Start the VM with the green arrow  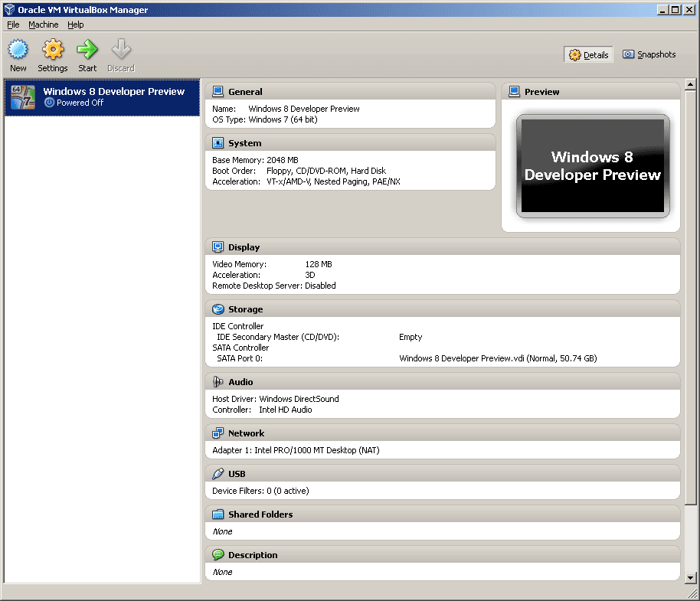pos(87,49)
